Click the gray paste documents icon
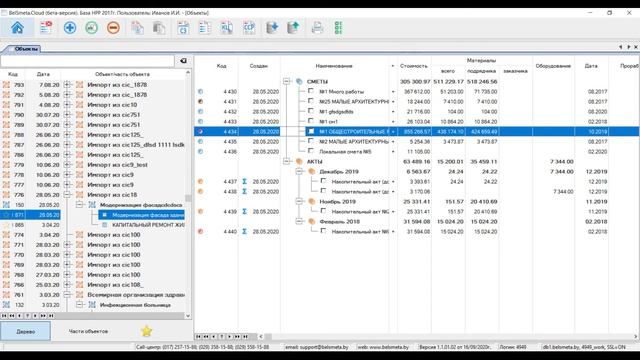The width and height of the screenshot is (640, 360). click(159, 28)
